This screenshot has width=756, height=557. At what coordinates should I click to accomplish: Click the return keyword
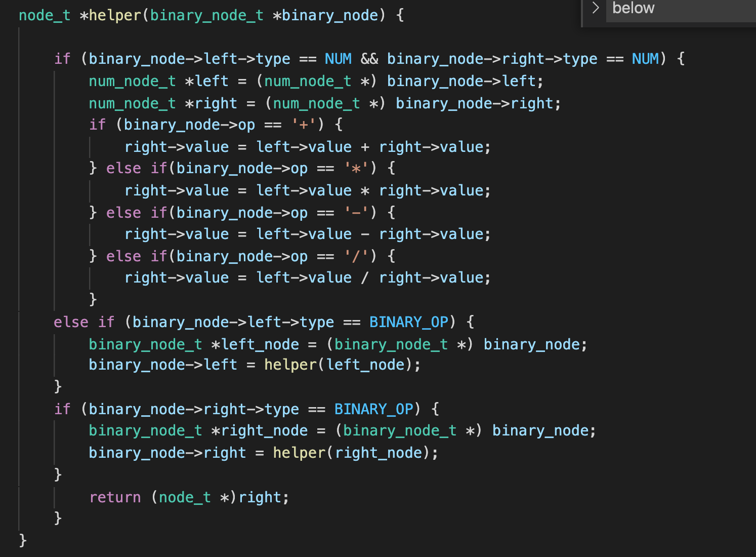[x=115, y=497]
